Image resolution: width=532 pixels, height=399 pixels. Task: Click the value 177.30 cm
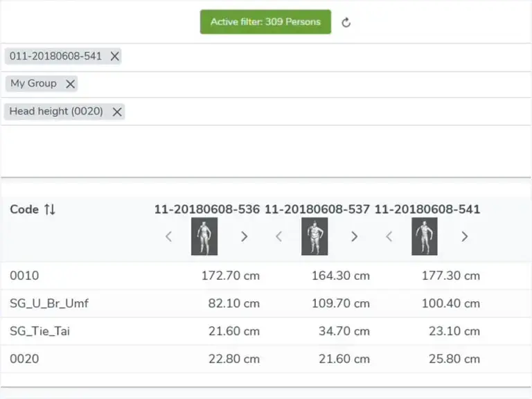(x=451, y=276)
